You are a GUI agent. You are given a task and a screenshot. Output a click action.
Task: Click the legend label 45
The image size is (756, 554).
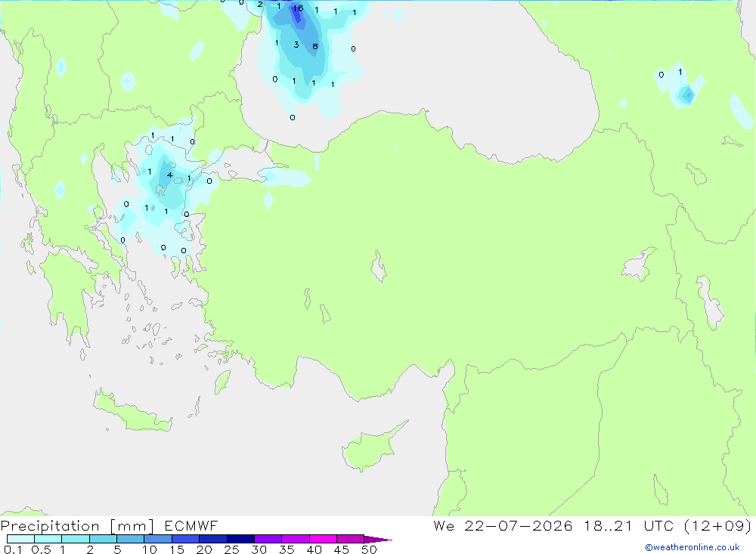coord(342,549)
